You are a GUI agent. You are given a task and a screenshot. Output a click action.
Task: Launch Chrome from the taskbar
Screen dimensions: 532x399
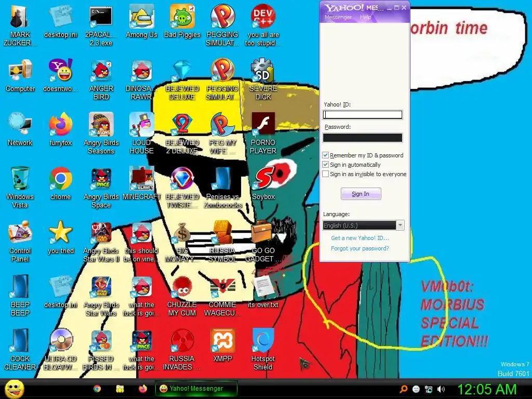pyautogui.click(x=97, y=389)
